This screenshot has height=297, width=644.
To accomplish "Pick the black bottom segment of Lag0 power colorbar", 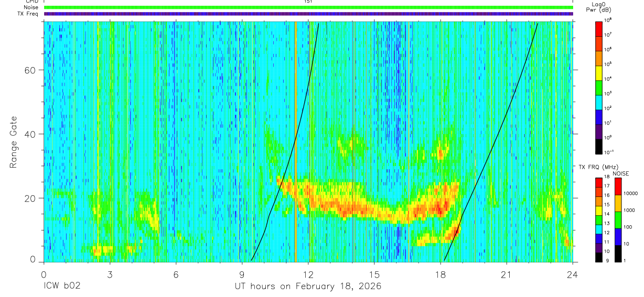I will coord(598,146).
